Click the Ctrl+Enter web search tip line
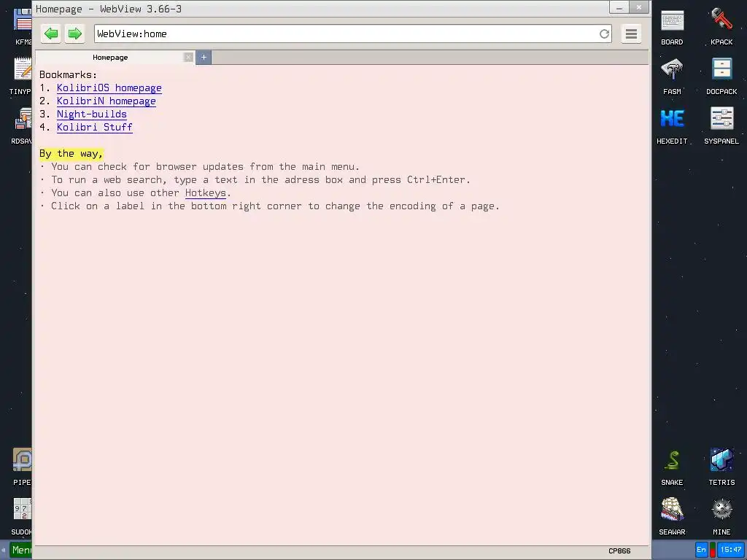 pyautogui.click(x=255, y=179)
